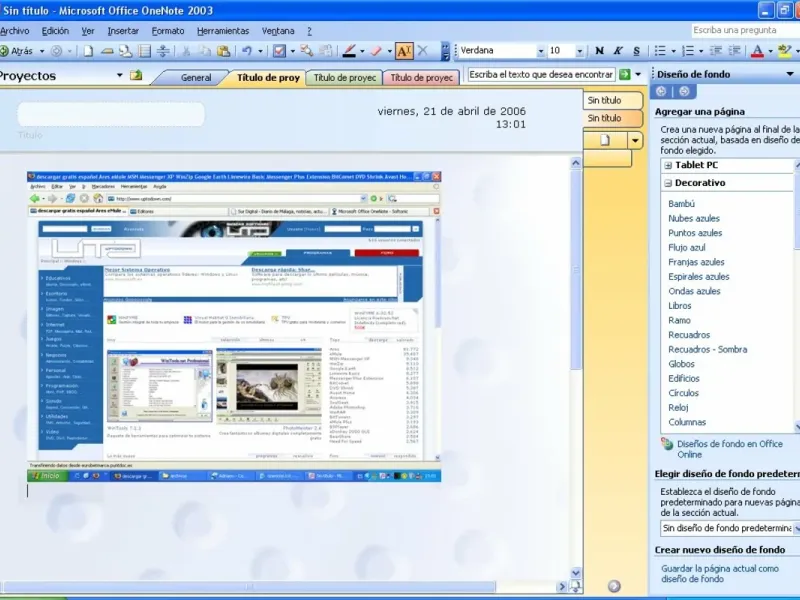The width and height of the screenshot is (800, 600).
Task: Open the pen color dropdown arrow
Action: (362, 51)
